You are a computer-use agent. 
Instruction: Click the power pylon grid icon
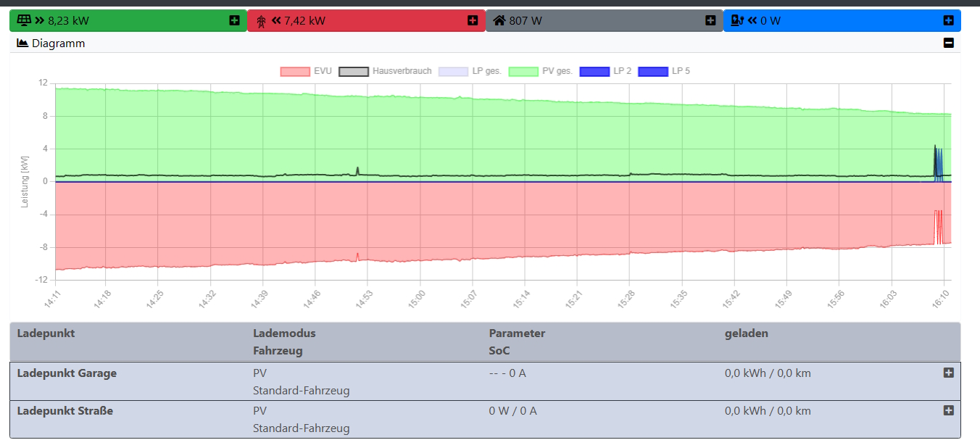[x=261, y=21]
